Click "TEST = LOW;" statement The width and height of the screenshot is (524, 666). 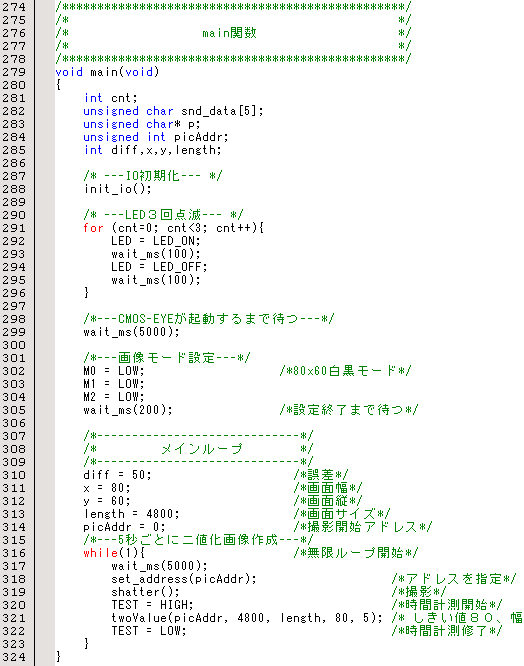point(149,631)
